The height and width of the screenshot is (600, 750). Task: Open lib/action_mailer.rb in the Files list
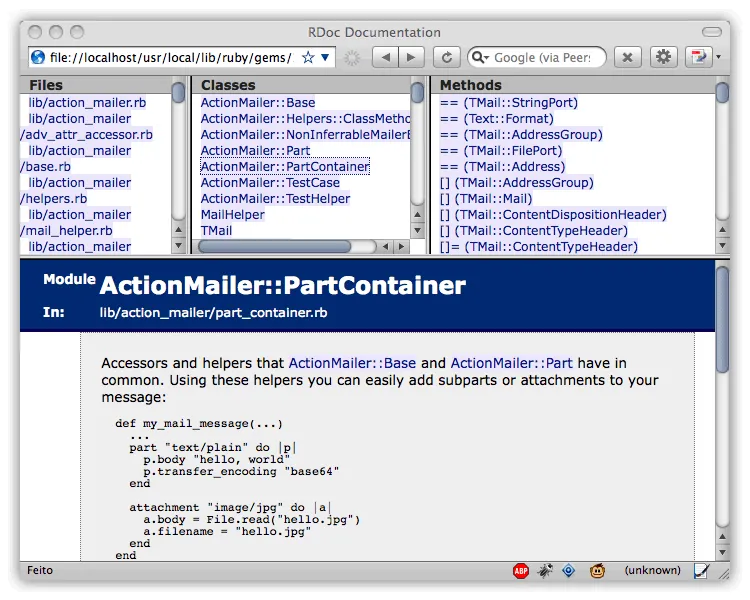point(87,102)
